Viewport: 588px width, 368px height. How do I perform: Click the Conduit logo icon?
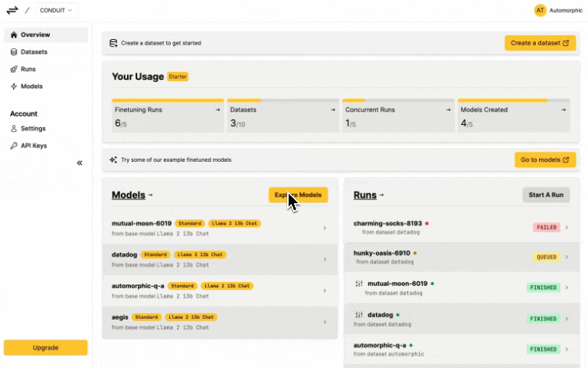coord(12,10)
